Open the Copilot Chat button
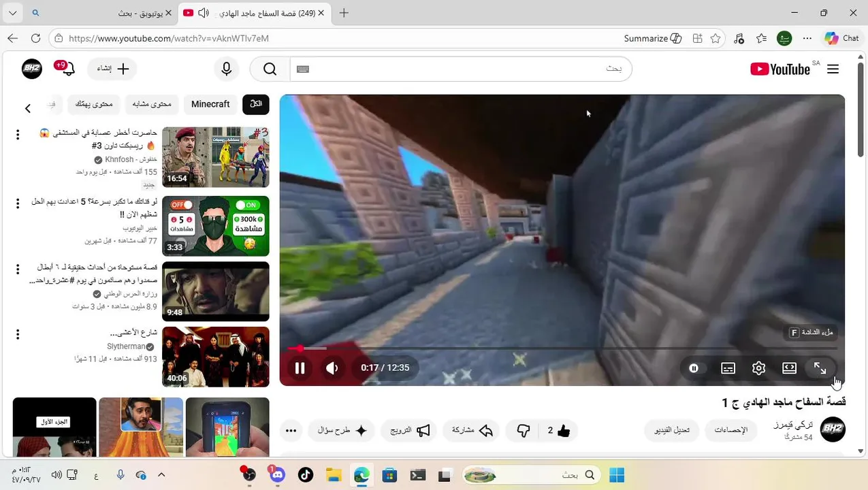The image size is (868, 490). click(842, 38)
